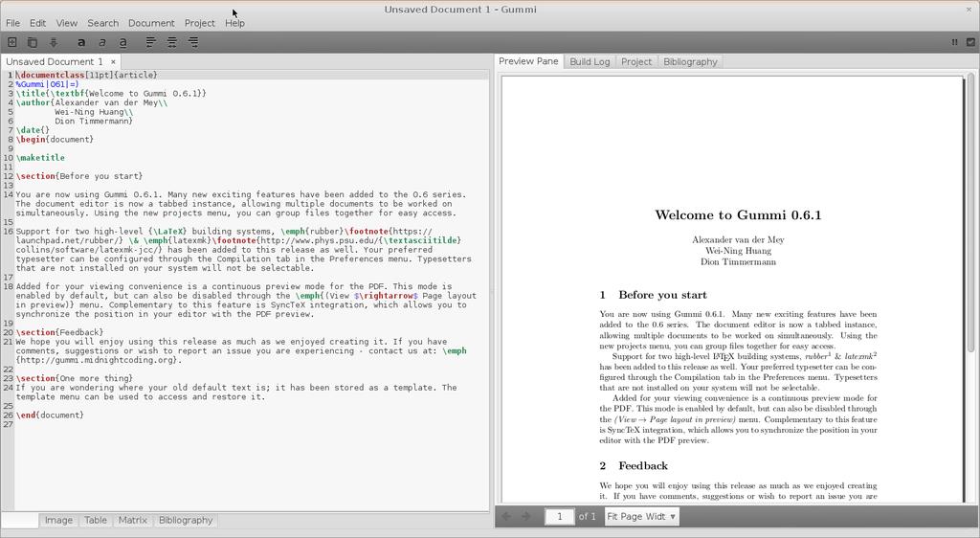Switch to the Build Log tab
Image resolution: width=980 pixels, height=538 pixels.
pos(590,62)
